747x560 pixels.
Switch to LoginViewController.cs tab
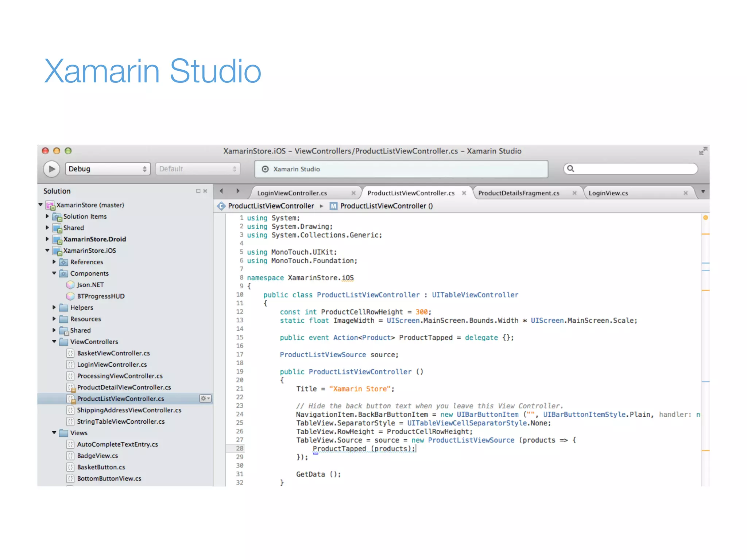point(292,193)
